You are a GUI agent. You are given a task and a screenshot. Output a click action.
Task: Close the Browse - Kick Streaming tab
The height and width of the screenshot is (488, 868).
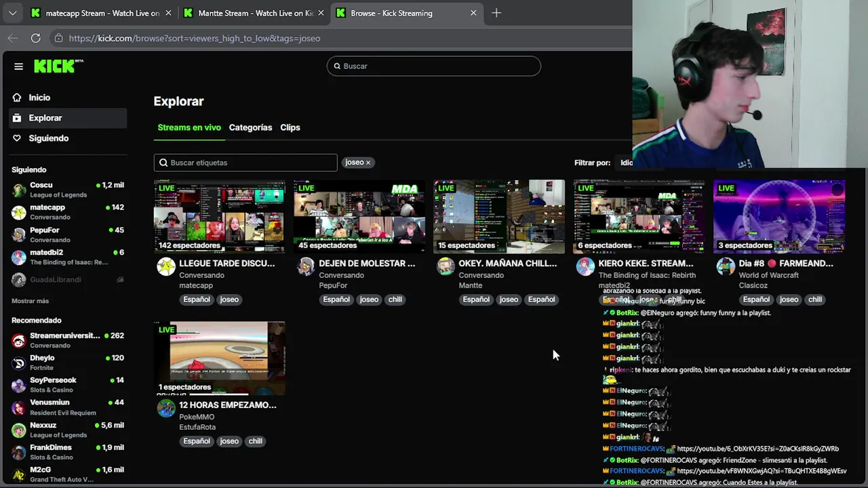pos(473,13)
